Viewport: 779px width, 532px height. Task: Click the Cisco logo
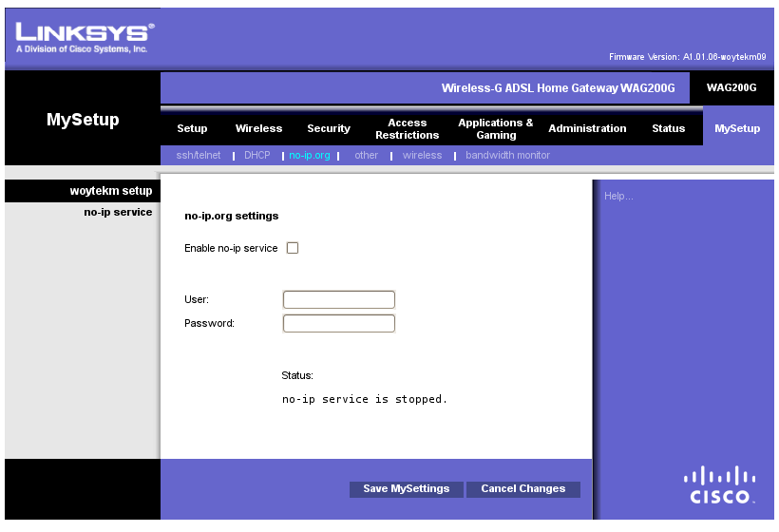pos(721,484)
